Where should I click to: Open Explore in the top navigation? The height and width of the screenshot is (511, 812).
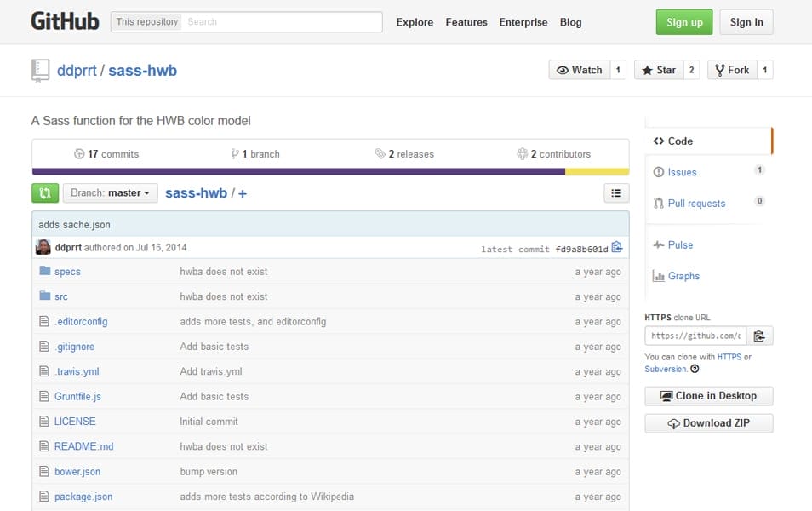click(x=415, y=22)
